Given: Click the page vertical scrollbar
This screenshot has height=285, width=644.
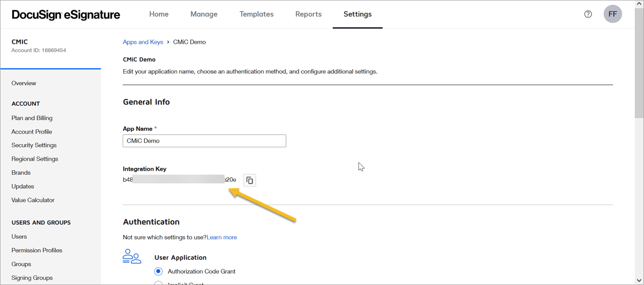Looking at the screenshot, I should [639, 62].
